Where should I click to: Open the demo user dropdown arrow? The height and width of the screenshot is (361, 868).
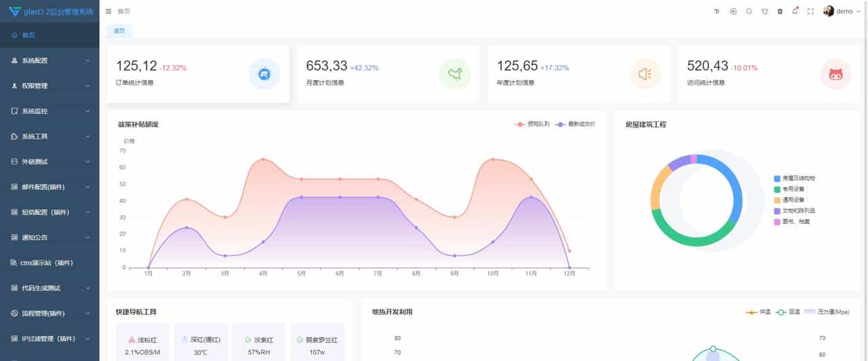click(x=858, y=12)
